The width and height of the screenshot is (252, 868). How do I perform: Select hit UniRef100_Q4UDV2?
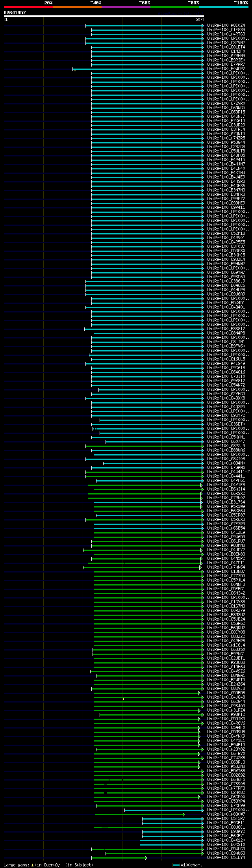coord(226,550)
